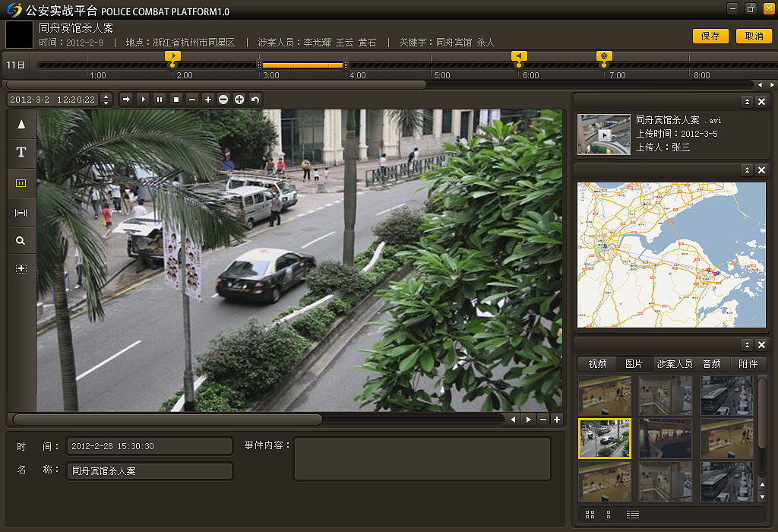The height and width of the screenshot is (532, 778).
Task: Save the case with 保存 button
Action: pos(710,36)
